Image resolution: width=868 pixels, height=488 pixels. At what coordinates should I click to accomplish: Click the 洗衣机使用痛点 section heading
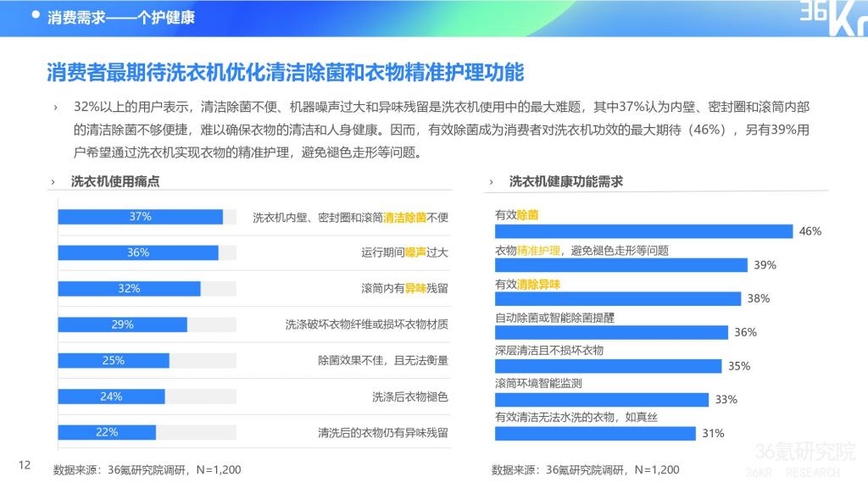point(115,182)
